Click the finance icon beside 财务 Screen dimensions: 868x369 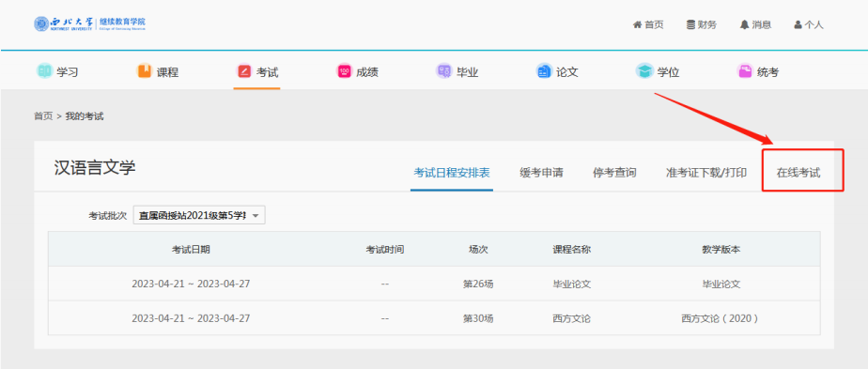pos(690,25)
